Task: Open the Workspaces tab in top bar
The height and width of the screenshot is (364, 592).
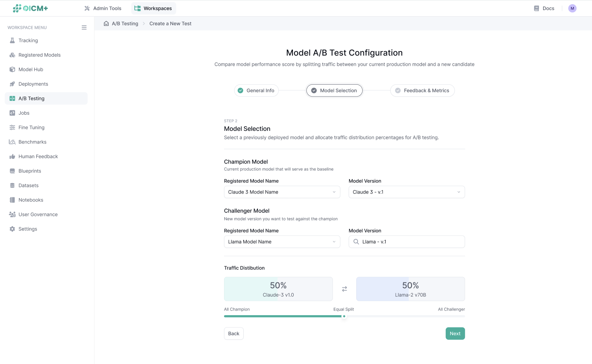Action: coord(154,8)
